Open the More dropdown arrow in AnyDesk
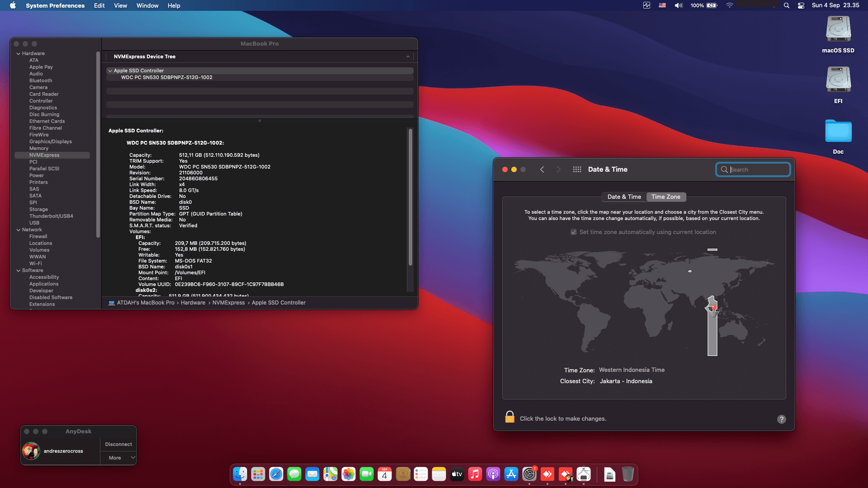The height and width of the screenshot is (488, 868). coord(133,457)
